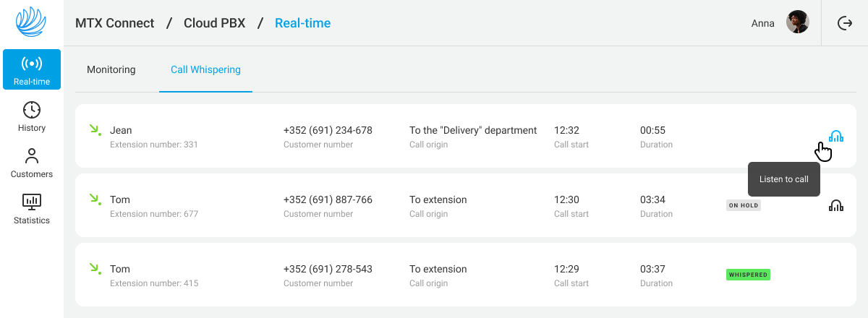
Task: Click Jean's customer number +352 (691) 234-678
Action: [328, 131]
